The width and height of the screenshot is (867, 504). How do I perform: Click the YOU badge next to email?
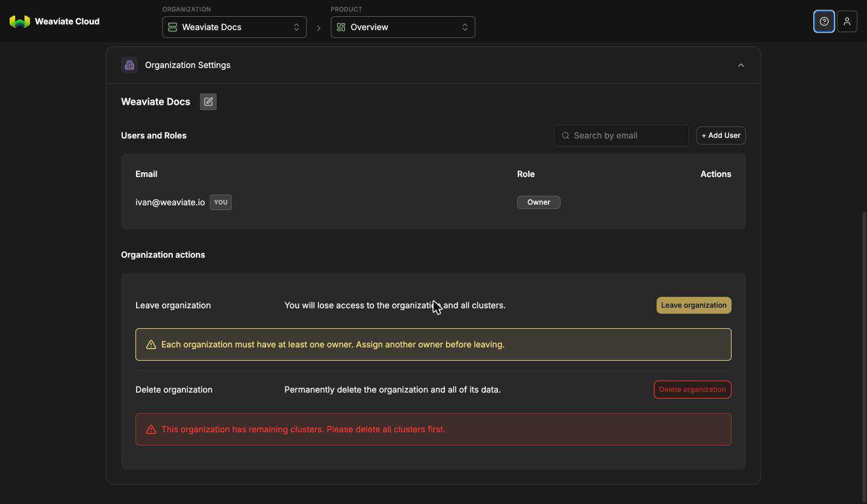pyautogui.click(x=221, y=202)
